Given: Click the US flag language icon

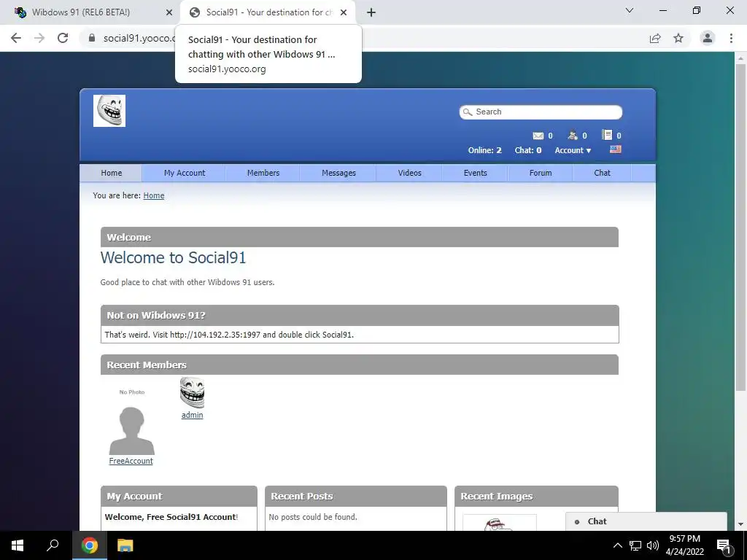Looking at the screenshot, I should pos(616,149).
